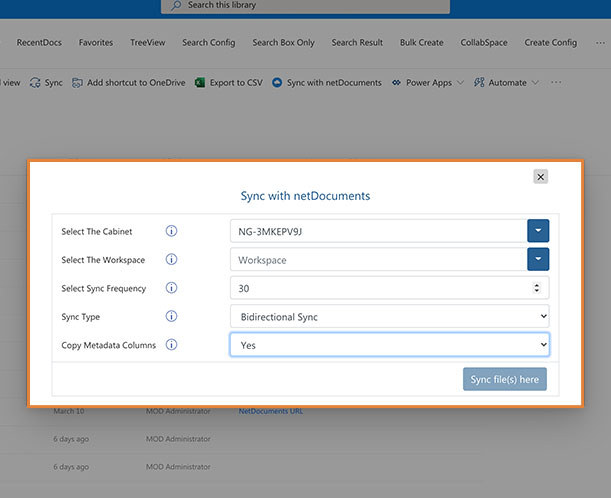
Task: Expand the Automate chevron
Action: coord(535,83)
